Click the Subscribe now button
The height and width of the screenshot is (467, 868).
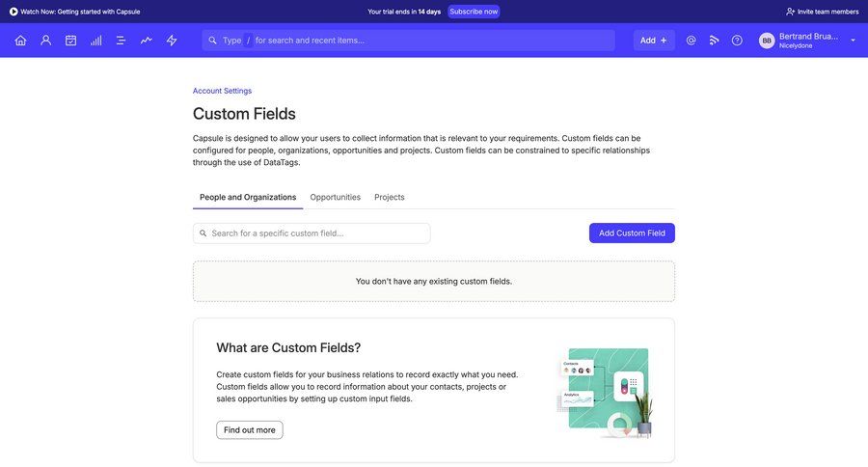[x=474, y=12]
